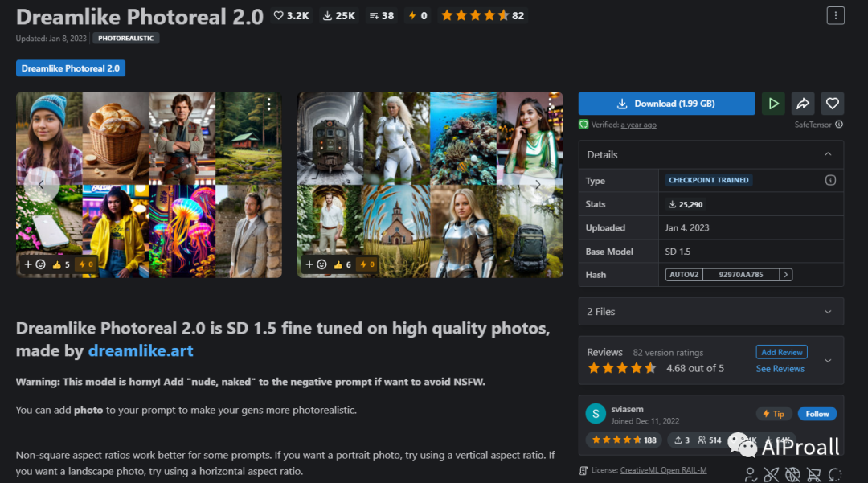
Task: Go to previous gallery image with left arrow
Action: (42, 184)
